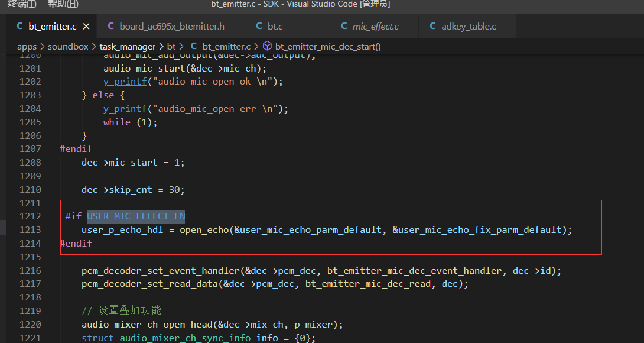This screenshot has height=343, width=644.
Task: Place cursor on user_p_echo_hdl variable
Action: pos(122,230)
